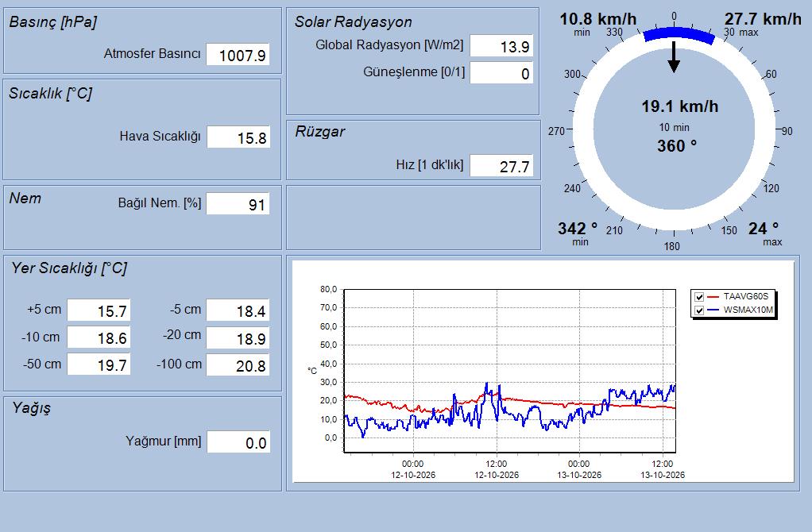Screen dimensions: 812x532
Task: Click the black wind direction arrow on the compass
Action: 674,57
